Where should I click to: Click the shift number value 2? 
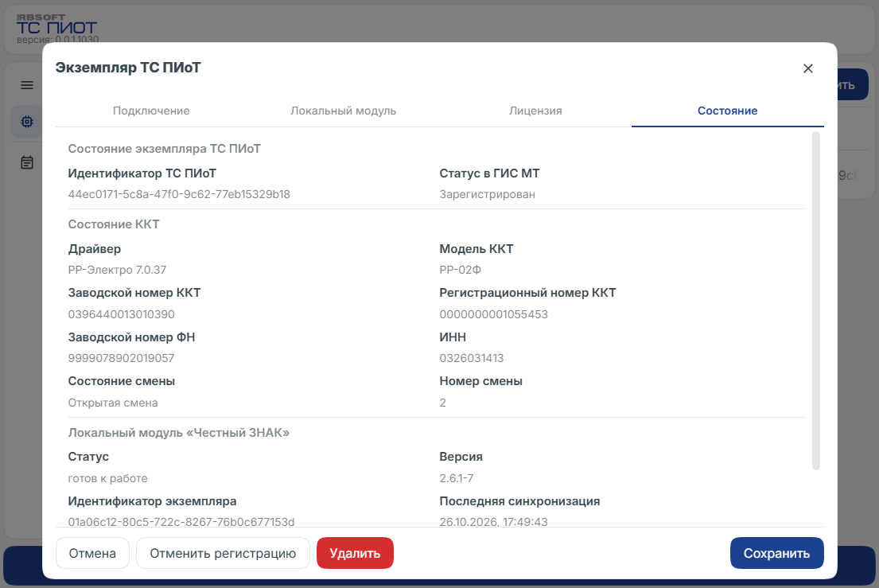(x=443, y=403)
